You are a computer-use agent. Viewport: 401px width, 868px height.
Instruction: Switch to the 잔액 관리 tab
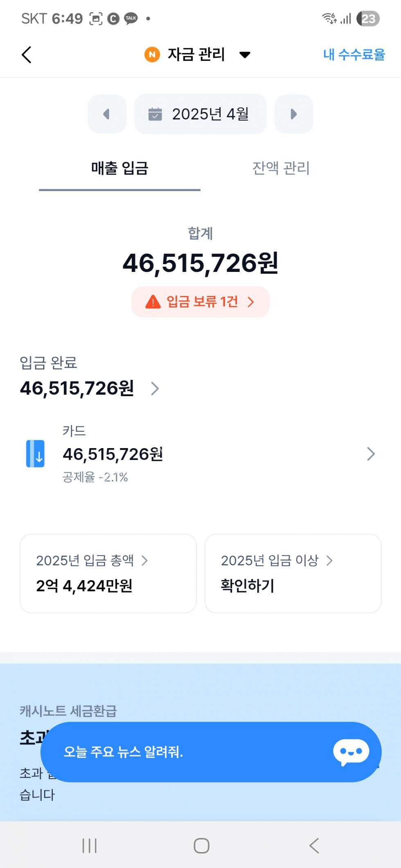281,168
